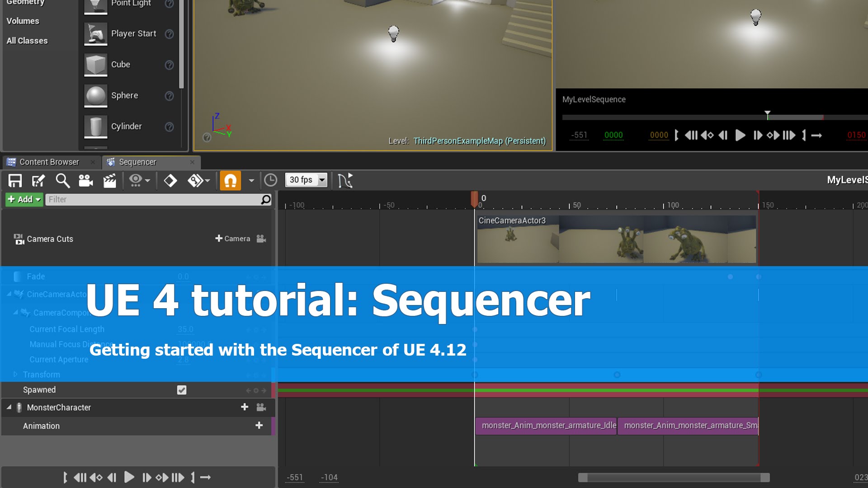Go to previous Spawned keyframe arrow
The height and width of the screenshot is (488, 868).
pyautogui.click(x=248, y=390)
